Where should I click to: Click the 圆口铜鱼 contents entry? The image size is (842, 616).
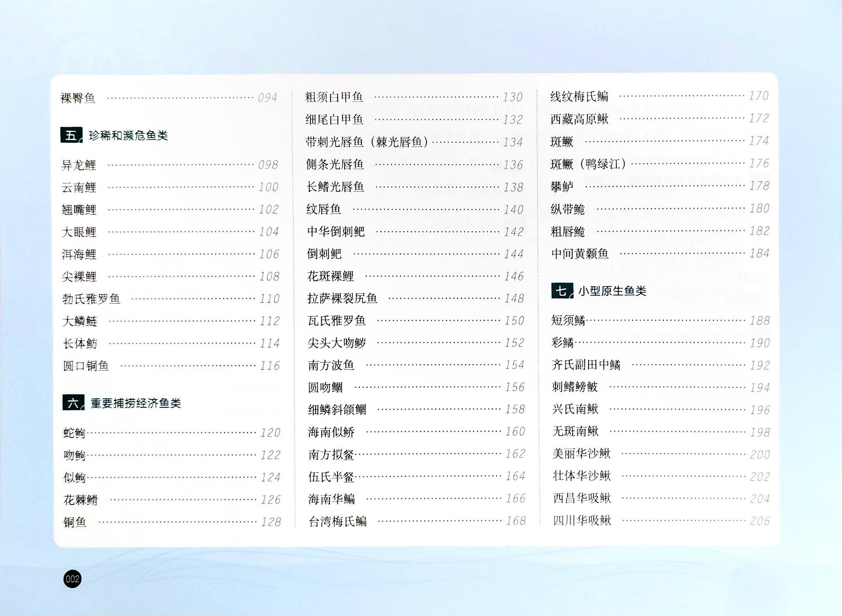click(x=86, y=366)
